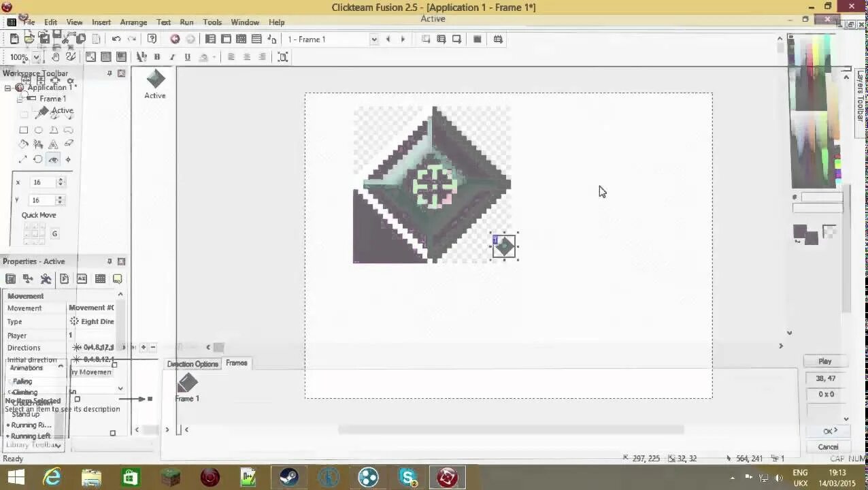Toggle Bold text formatting
Viewport: 868px width, 490px height.
pos(157,56)
